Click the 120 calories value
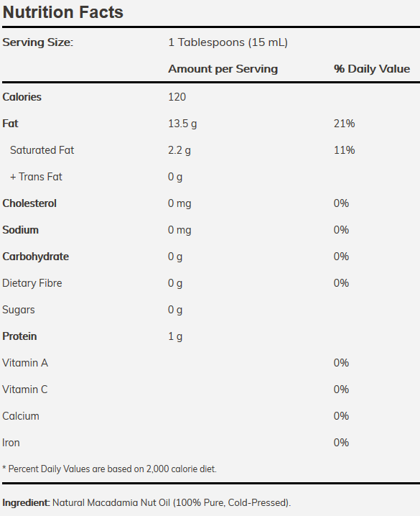 (x=177, y=97)
